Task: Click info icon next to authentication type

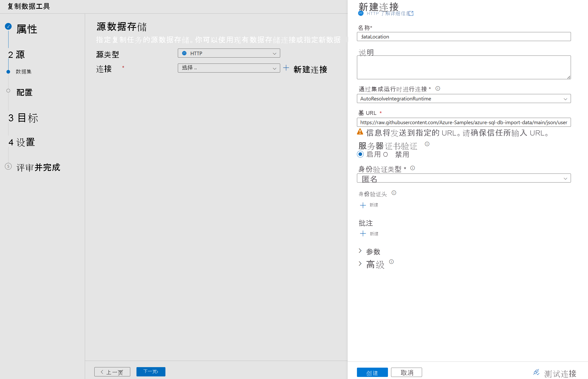Action: pos(413,168)
